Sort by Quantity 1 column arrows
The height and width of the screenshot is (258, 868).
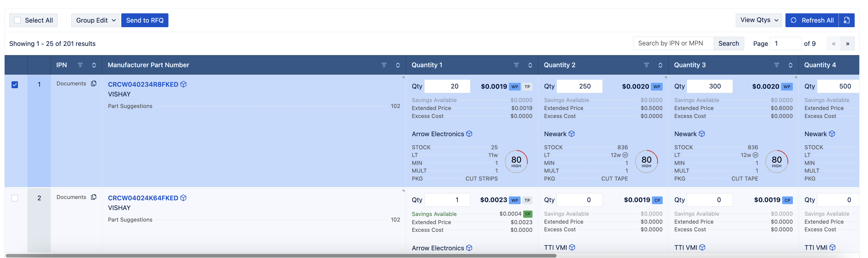530,65
